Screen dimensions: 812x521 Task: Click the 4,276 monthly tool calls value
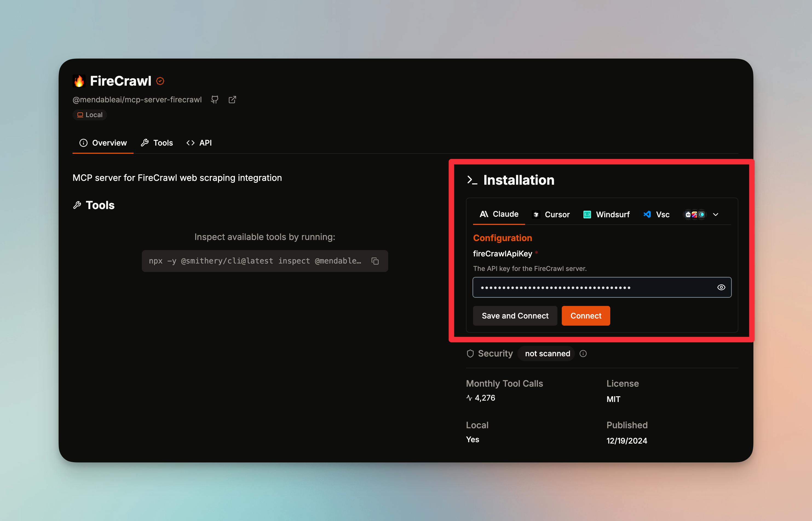point(485,398)
